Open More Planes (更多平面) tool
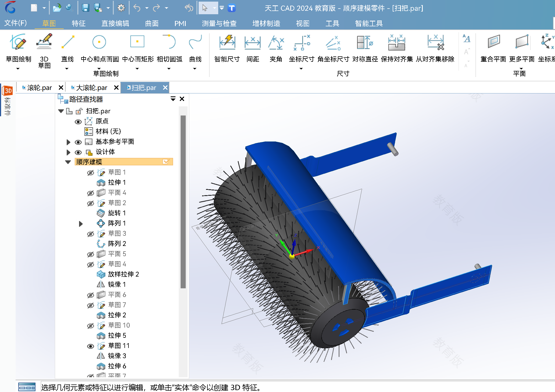Viewport: 555px width, 392px height. coord(522,48)
